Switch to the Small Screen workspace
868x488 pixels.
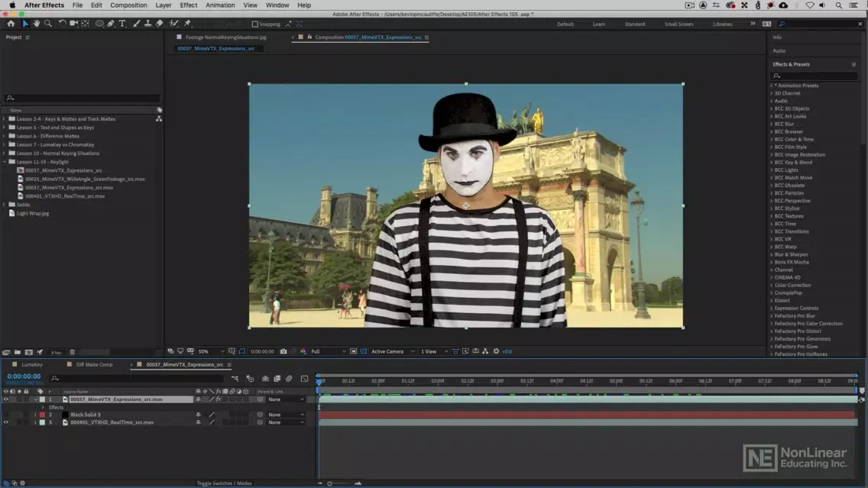679,24
